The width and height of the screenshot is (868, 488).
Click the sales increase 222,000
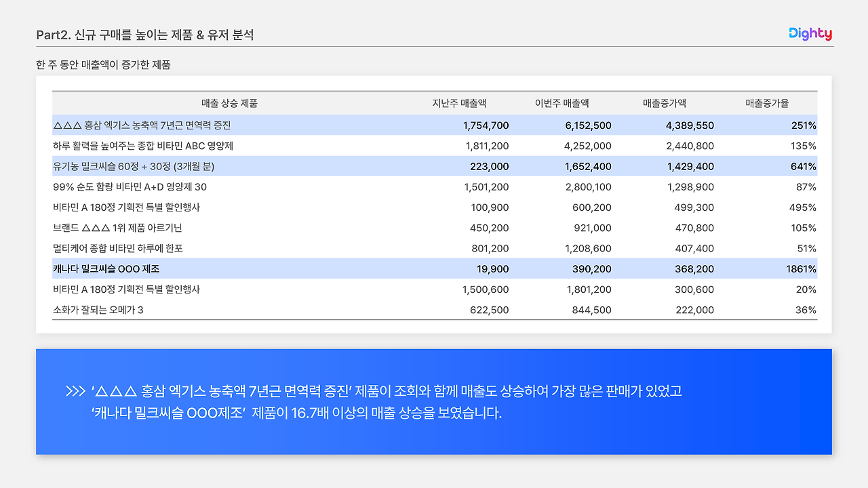[x=694, y=310]
